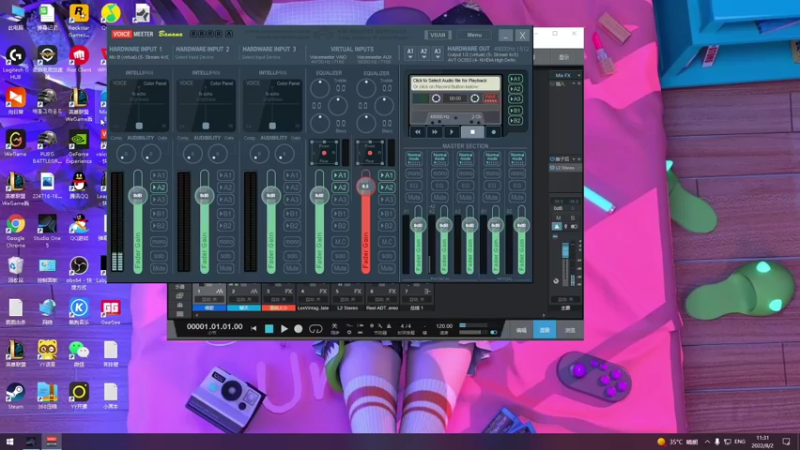Click Fader Gain slider of Hardware Input 1
Screen dimensions: 800x450
point(138,222)
